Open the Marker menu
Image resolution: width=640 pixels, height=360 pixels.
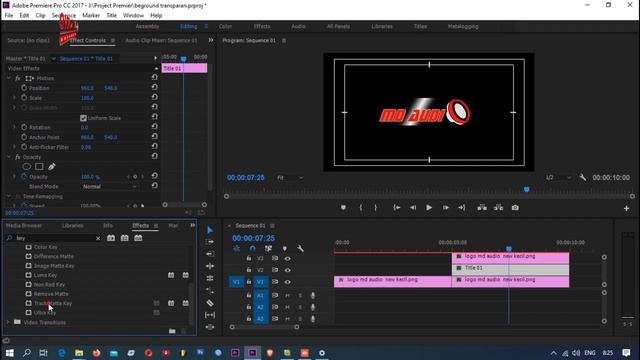point(91,16)
